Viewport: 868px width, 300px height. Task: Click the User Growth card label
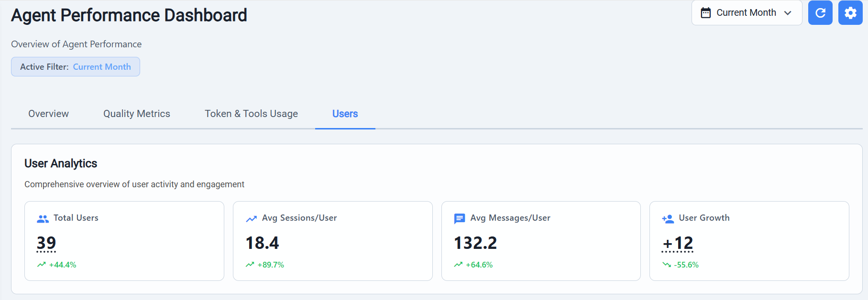click(704, 218)
